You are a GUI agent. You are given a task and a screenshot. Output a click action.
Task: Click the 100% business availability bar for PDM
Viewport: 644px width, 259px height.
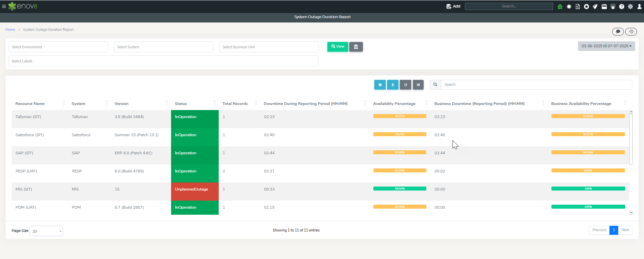588,207
